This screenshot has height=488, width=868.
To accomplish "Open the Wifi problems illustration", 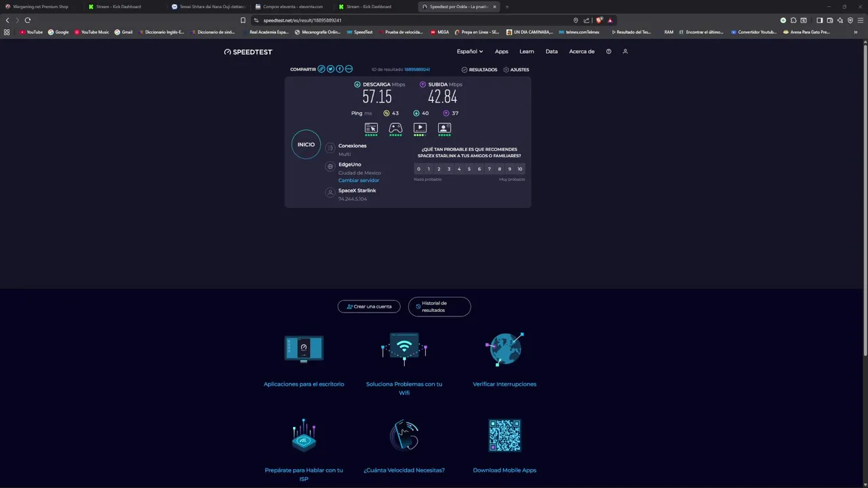I will [404, 348].
